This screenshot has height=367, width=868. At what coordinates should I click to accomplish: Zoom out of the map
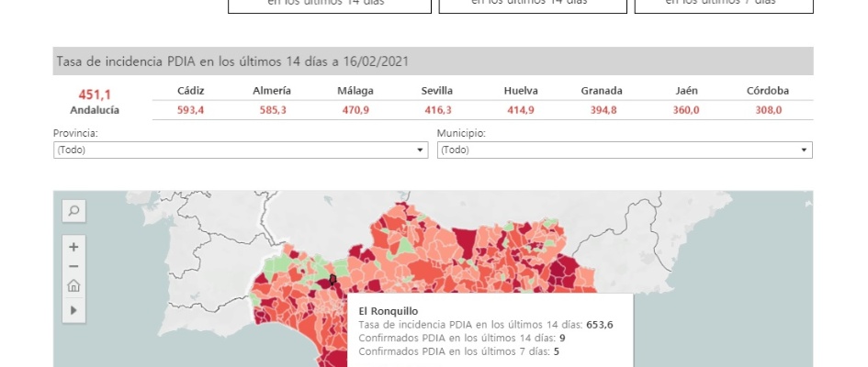point(73,266)
